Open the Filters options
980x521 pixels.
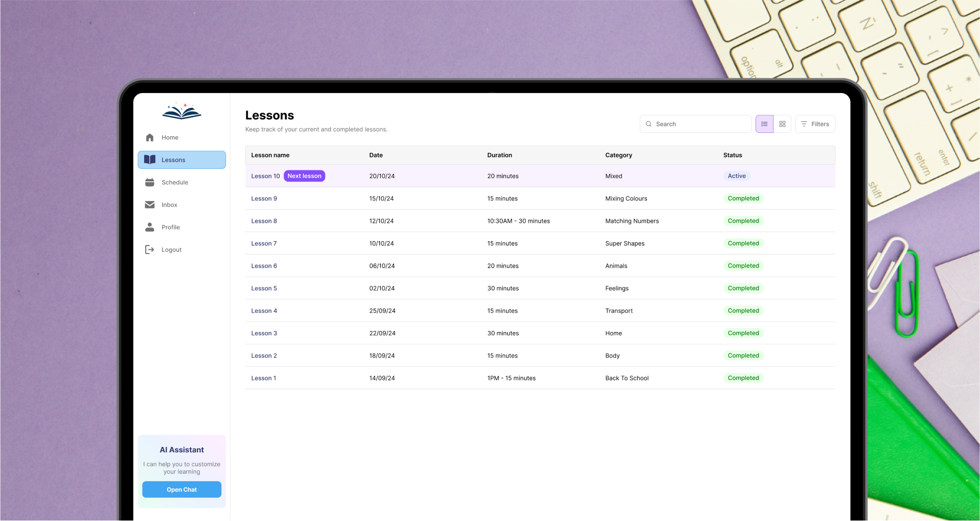pyautogui.click(x=815, y=124)
